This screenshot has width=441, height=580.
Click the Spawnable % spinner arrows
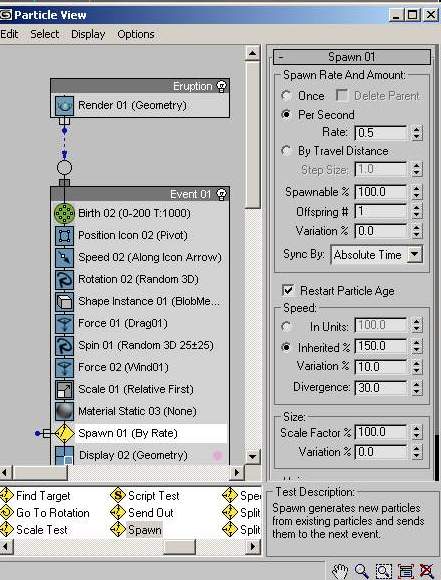coord(417,192)
